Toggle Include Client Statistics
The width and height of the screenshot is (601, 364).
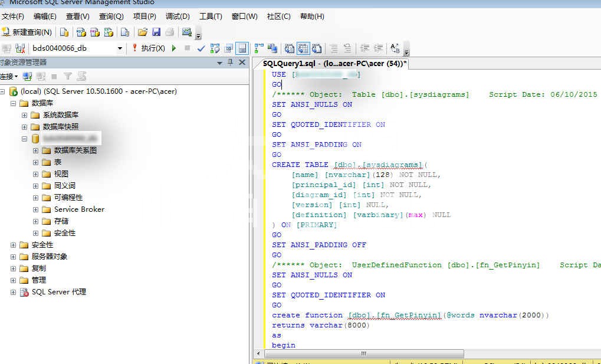coord(272,48)
